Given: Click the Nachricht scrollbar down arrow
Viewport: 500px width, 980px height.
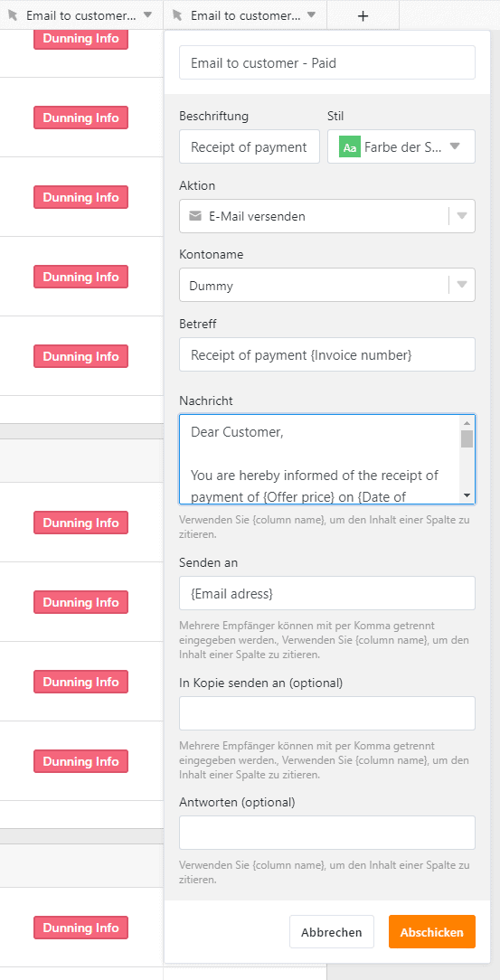Looking at the screenshot, I should (x=467, y=495).
